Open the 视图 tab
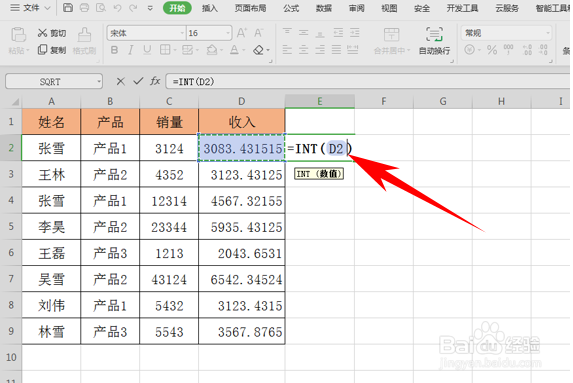 [389, 8]
